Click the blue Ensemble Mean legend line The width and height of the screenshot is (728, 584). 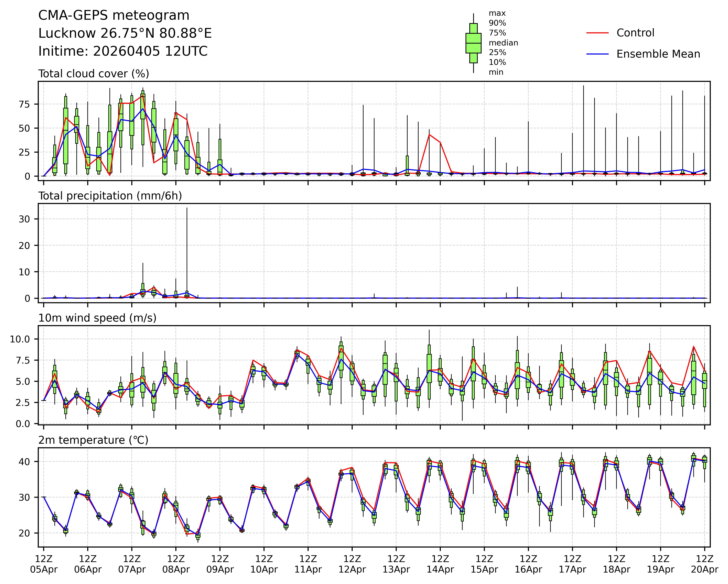pyautogui.click(x=597, y=54)
